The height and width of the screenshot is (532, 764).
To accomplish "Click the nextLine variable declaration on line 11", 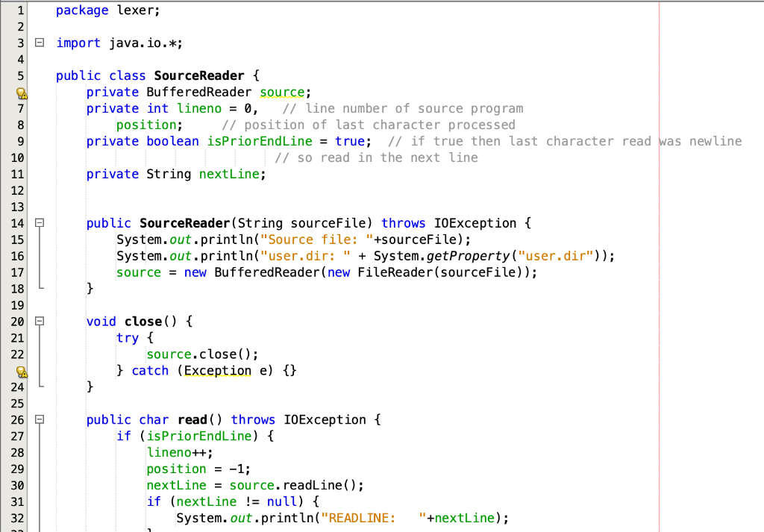I will pos(231,174).
